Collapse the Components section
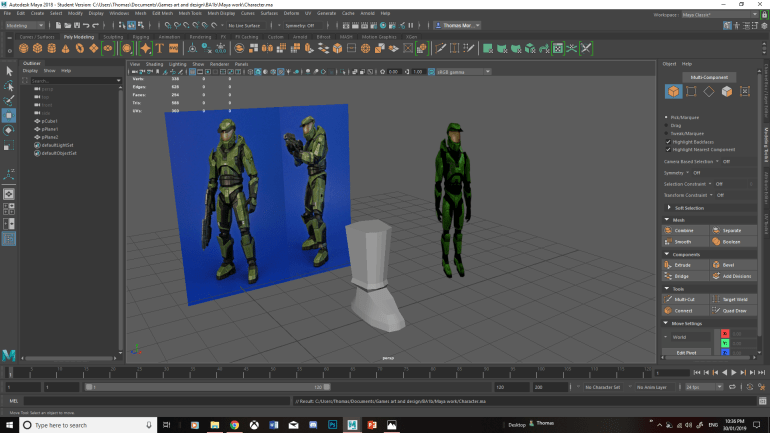This screenshot has height=433, width=770. [x=667, y=254]
